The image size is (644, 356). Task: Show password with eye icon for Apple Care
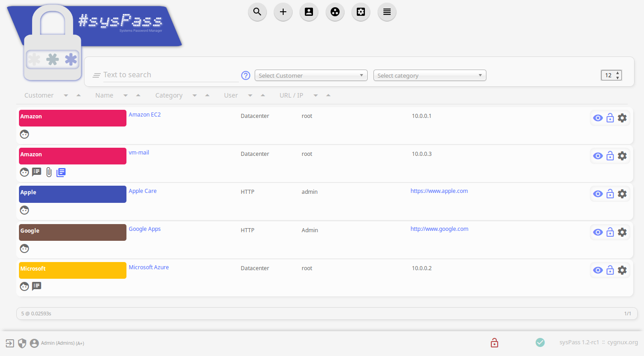click(x=598, y=194)
